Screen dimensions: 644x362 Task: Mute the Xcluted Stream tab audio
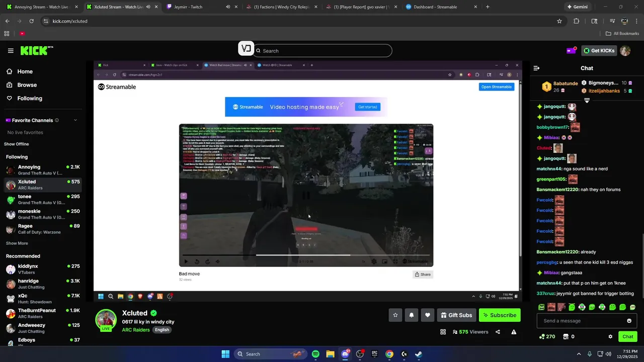(148, 7)
